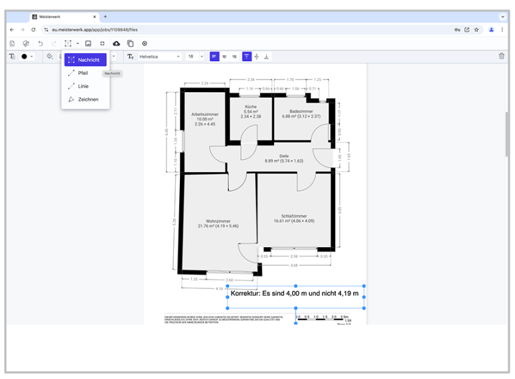
Task: Open the Helvetica font dropdown
Action: click(160, 56)
